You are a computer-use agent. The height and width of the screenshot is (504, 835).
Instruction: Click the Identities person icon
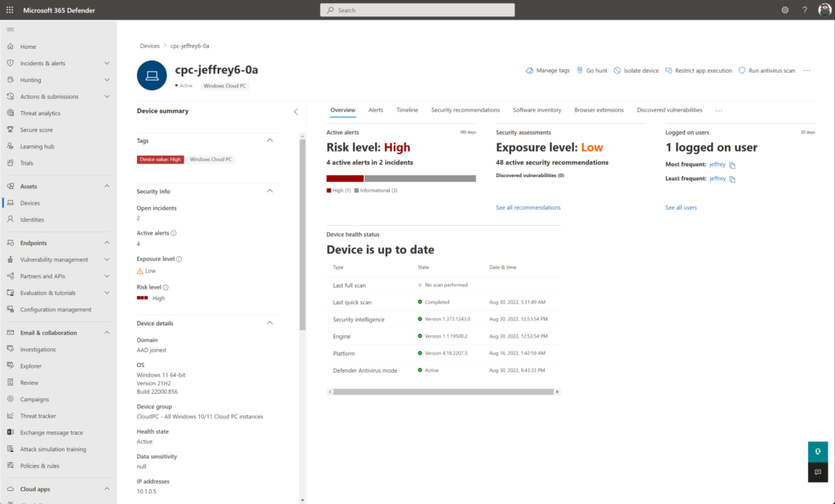point(10,219)
